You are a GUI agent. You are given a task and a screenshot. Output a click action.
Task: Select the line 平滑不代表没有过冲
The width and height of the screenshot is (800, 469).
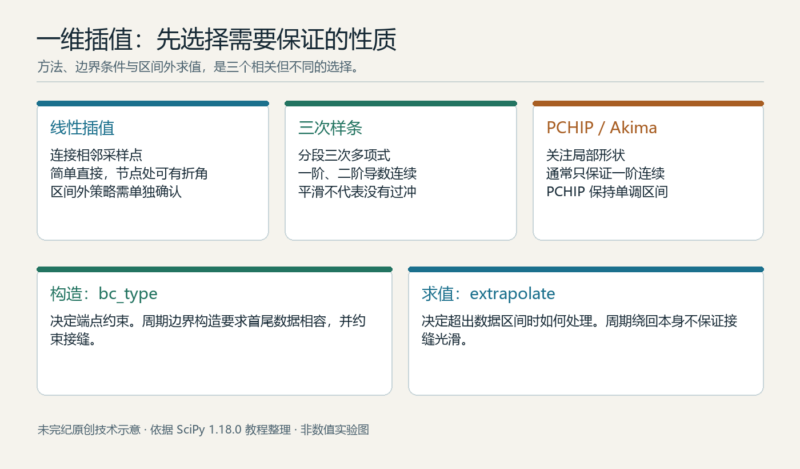357,191
